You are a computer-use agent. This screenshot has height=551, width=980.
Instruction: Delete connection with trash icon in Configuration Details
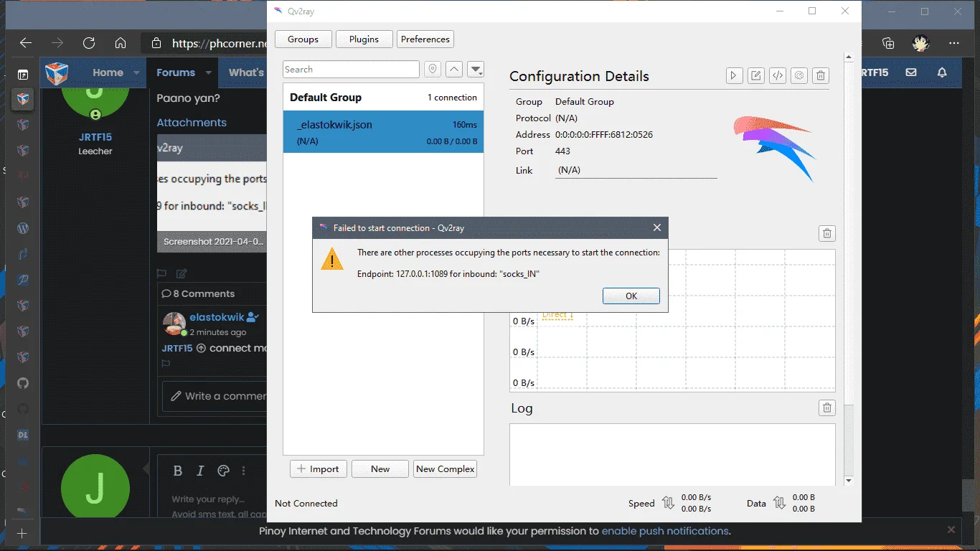(821, 75)
